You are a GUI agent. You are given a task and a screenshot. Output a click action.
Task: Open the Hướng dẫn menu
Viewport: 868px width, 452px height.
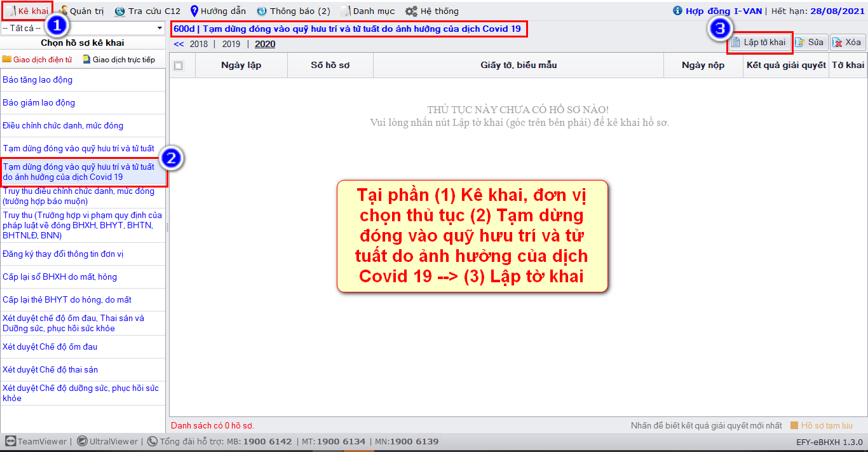click(x=217, y=11)
